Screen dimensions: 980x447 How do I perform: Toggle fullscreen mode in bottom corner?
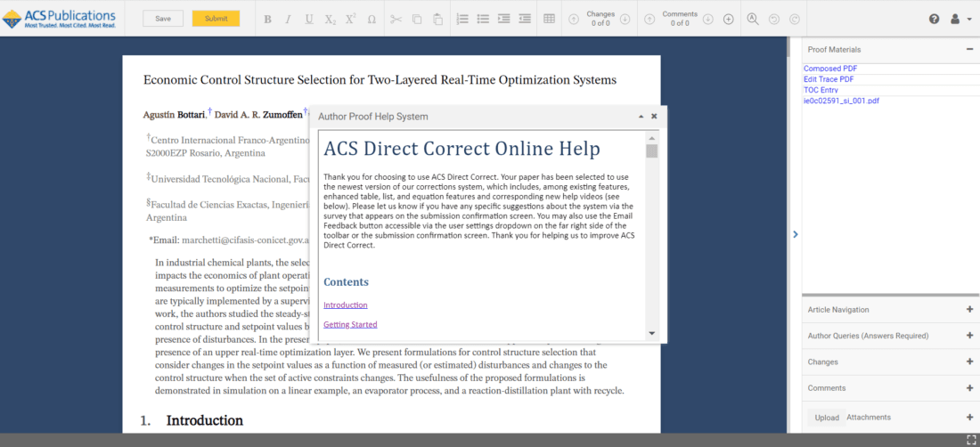pyautogui.click(x=972, y=440)
